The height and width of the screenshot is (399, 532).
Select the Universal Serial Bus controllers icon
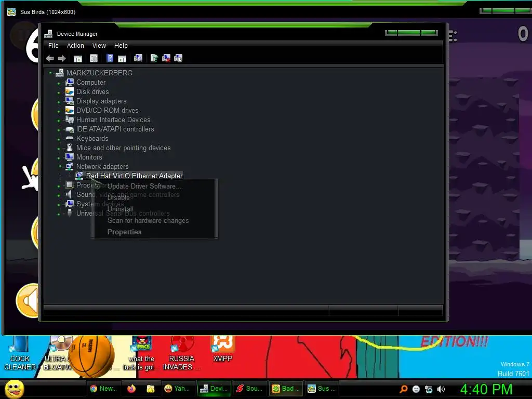pyautogui.click(x=70, y=213)
